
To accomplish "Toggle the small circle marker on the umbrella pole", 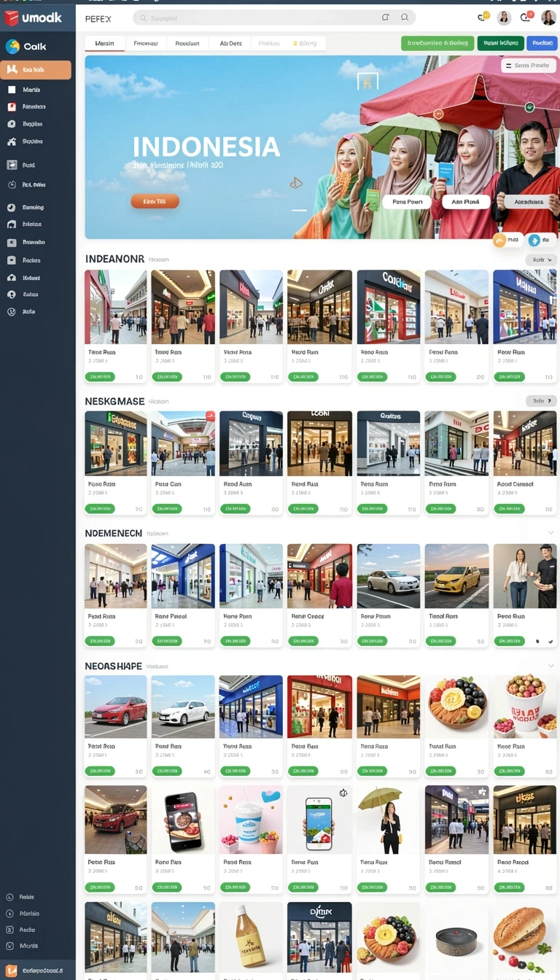I will point(439,114).
